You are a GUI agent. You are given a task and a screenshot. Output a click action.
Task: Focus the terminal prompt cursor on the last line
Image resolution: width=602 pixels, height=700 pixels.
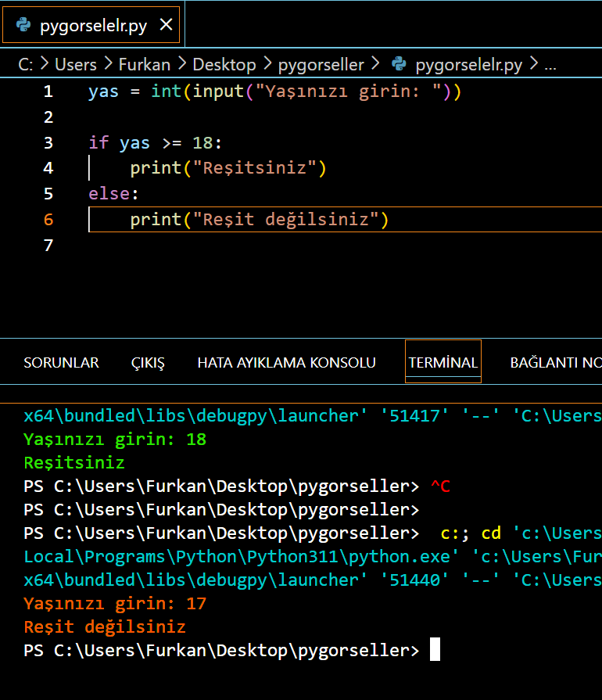(435, 650)
